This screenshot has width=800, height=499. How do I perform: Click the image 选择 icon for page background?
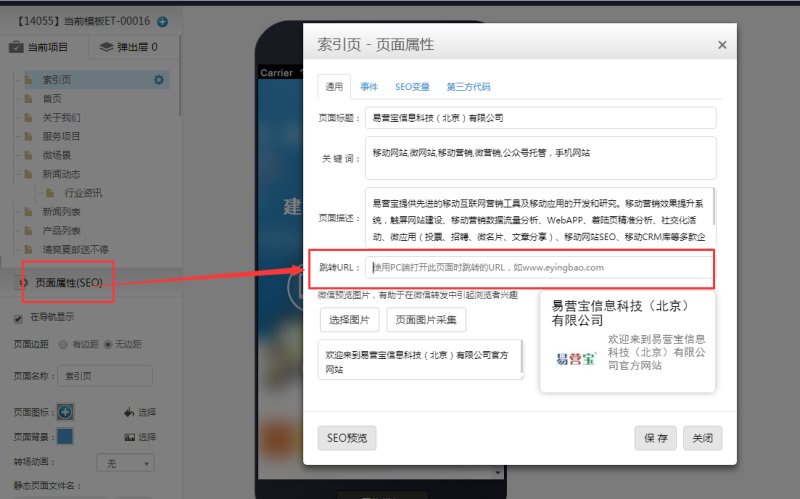click(x=130, y=437)
